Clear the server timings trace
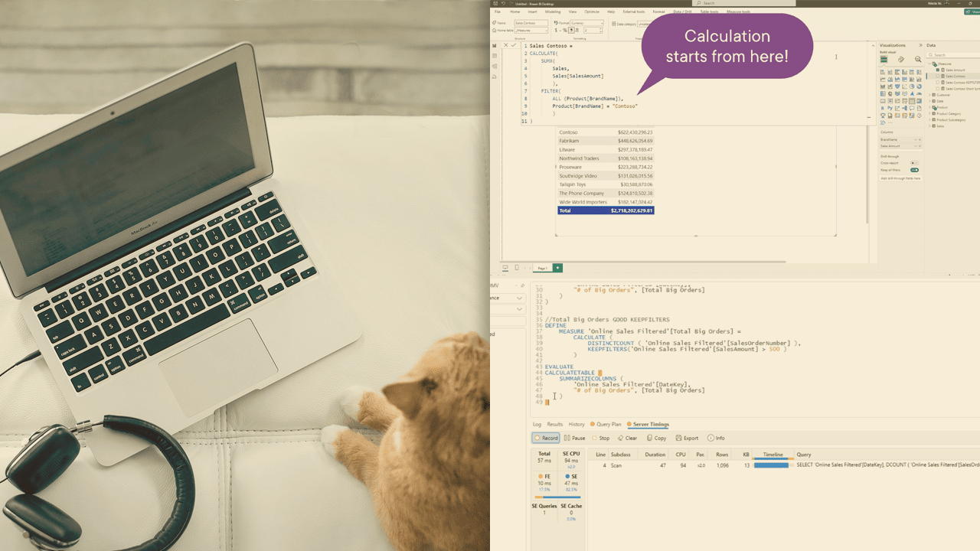The width and height of the screenshot is (980, 551). point(628,438)
